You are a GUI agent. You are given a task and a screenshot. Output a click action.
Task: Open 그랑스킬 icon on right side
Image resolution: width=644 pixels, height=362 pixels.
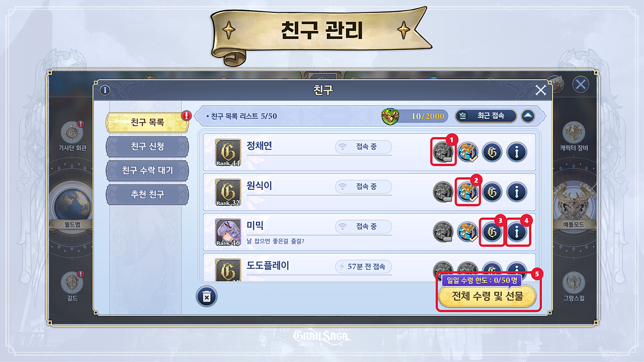point(574,282)
